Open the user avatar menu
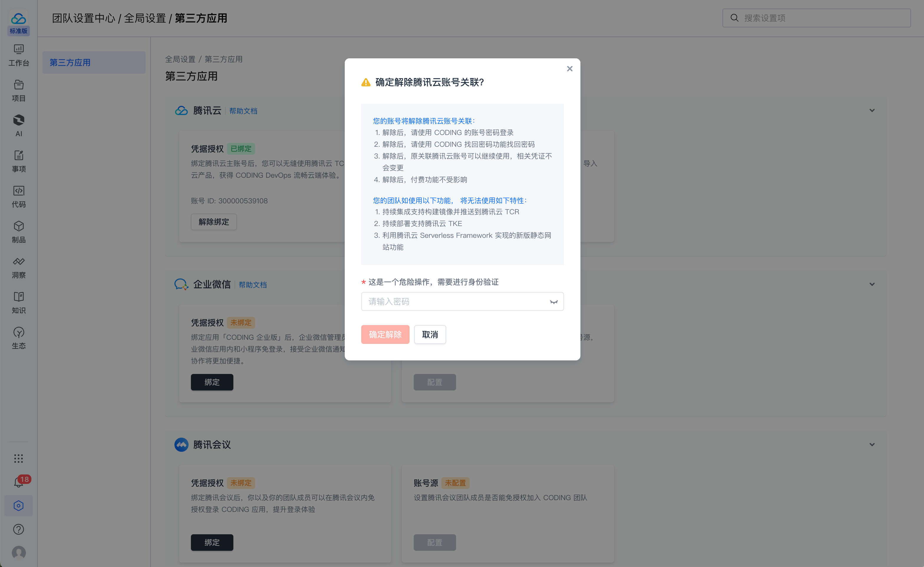The height and width of the screenshot is (567, 924). [x=18, y=553]
